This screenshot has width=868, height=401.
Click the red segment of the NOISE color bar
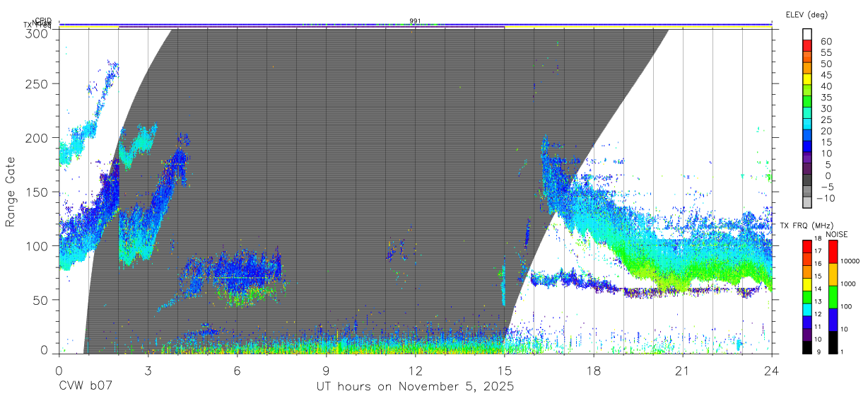click(x=832, y=252)
